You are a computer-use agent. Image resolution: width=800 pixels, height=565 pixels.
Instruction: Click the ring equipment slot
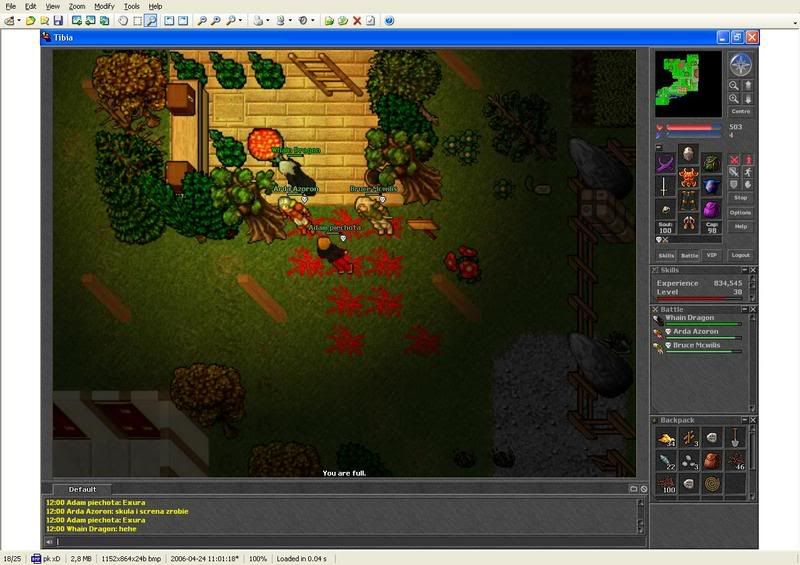click(x=664, y=210)
